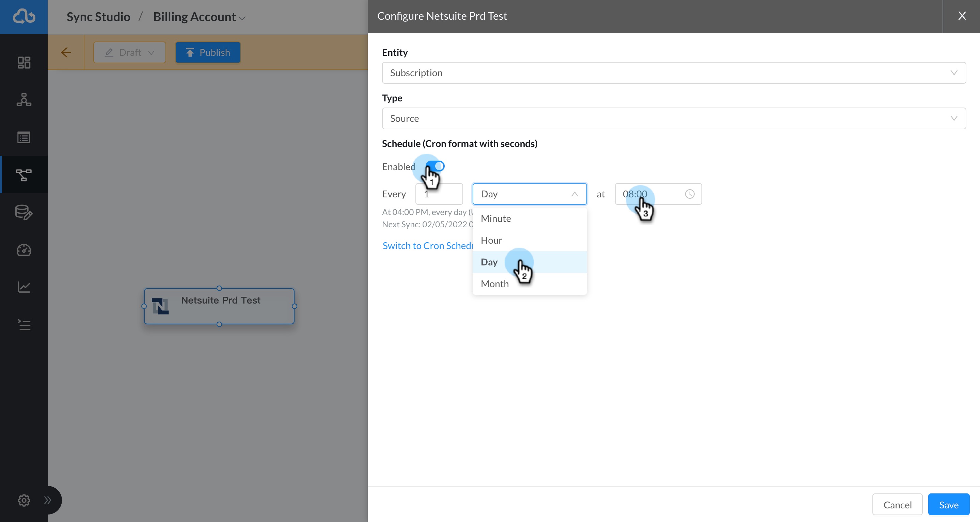Select the Netsuite Prd Test node

pos(219,306)
